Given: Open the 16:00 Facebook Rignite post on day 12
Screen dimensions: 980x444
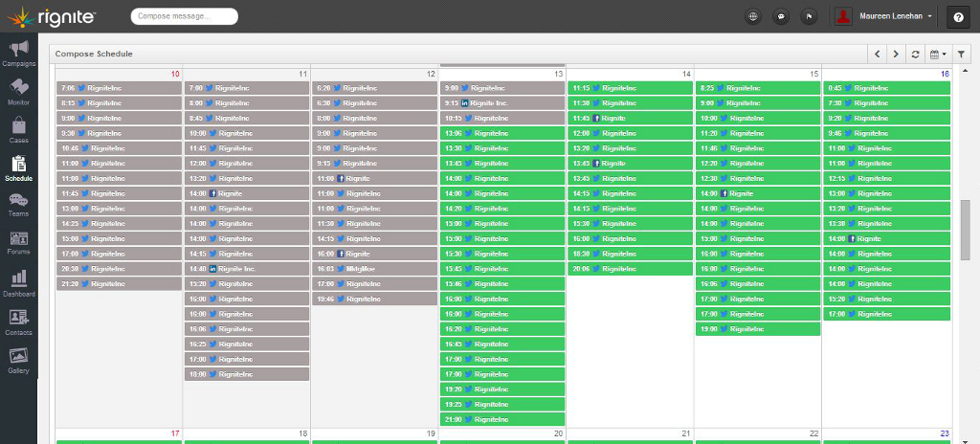Looking at the screenshot, I should [374, 254].
